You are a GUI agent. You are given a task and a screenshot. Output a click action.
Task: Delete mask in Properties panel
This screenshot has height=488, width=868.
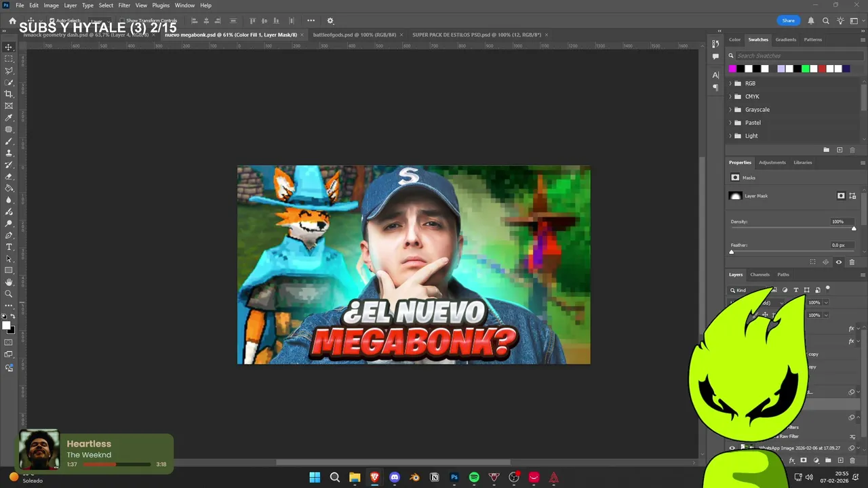pyautogui.click(x=852, y=262)
